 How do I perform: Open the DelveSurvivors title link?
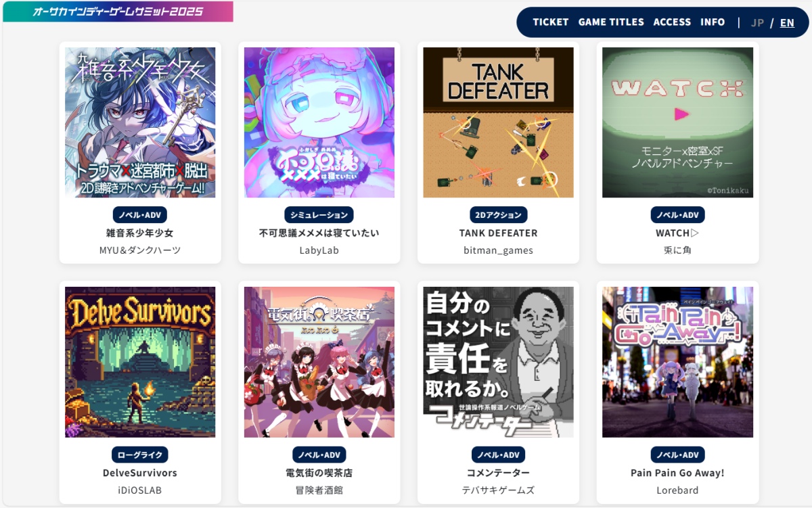[x=140, y=473]
